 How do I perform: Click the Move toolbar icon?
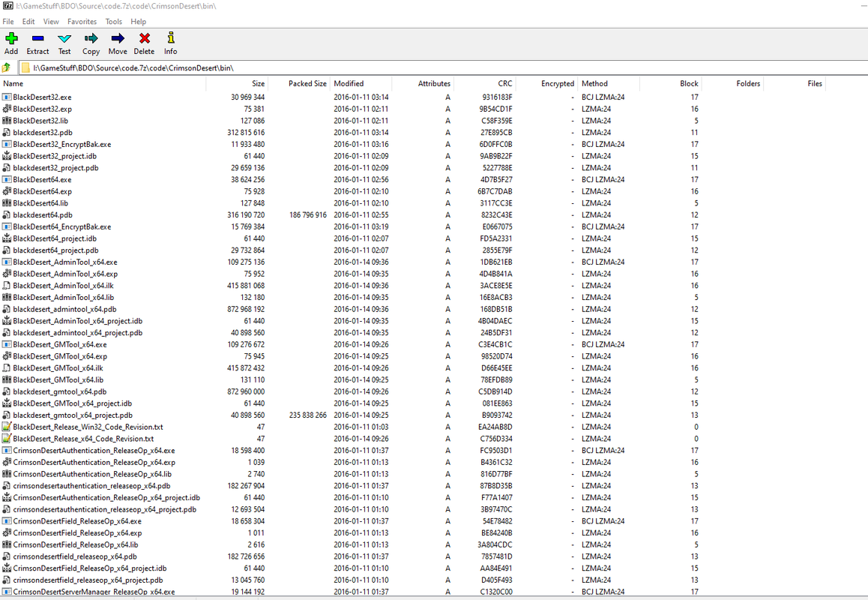(x=118, y=38)
